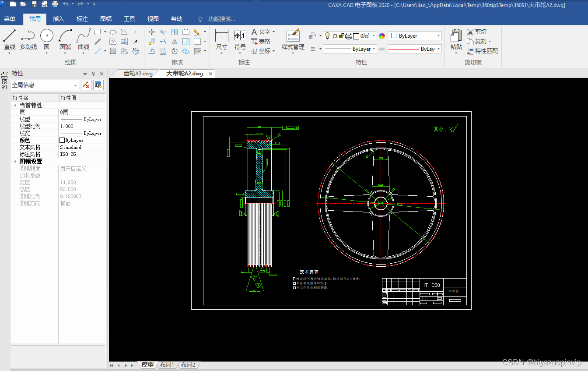Image resolution: width=588 pixels, height=371 pixels.
Task: Click the new file icon in title bar
Action: 13,4
